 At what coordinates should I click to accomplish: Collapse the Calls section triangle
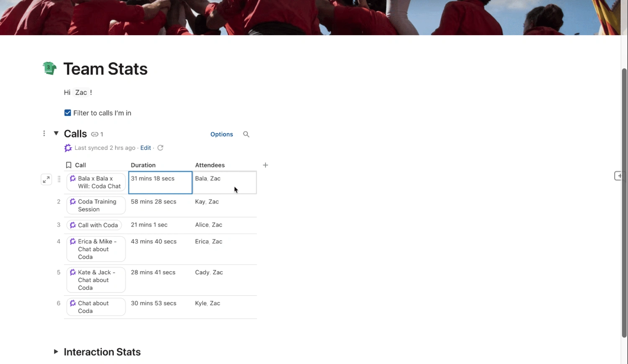tap(56, 133)
